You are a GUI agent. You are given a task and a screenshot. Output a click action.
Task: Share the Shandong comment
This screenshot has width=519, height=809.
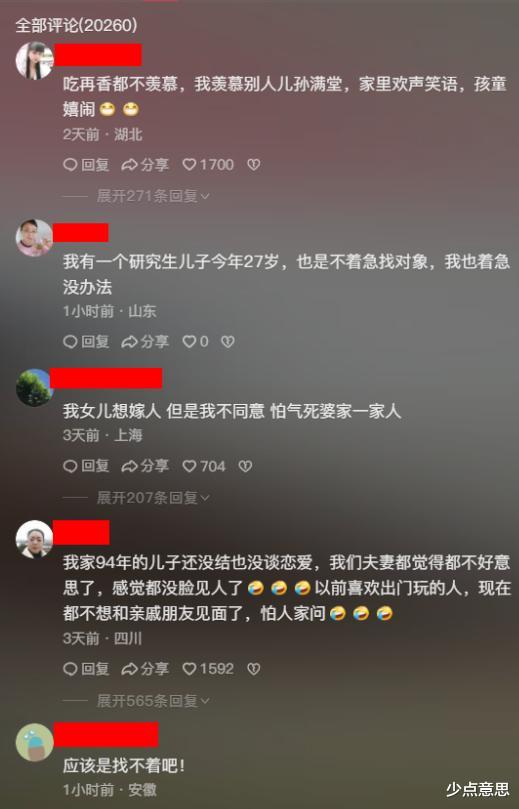[145, 342]
